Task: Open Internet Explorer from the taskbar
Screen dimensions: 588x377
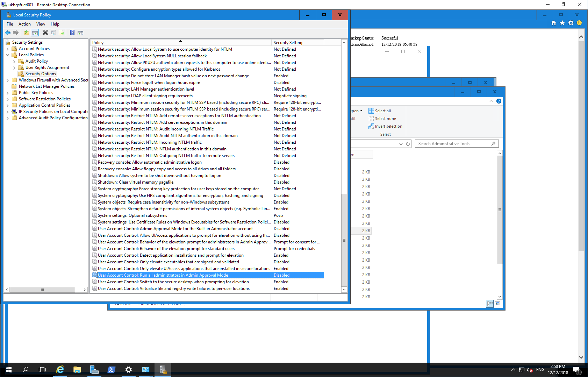Action: [60, 370]
